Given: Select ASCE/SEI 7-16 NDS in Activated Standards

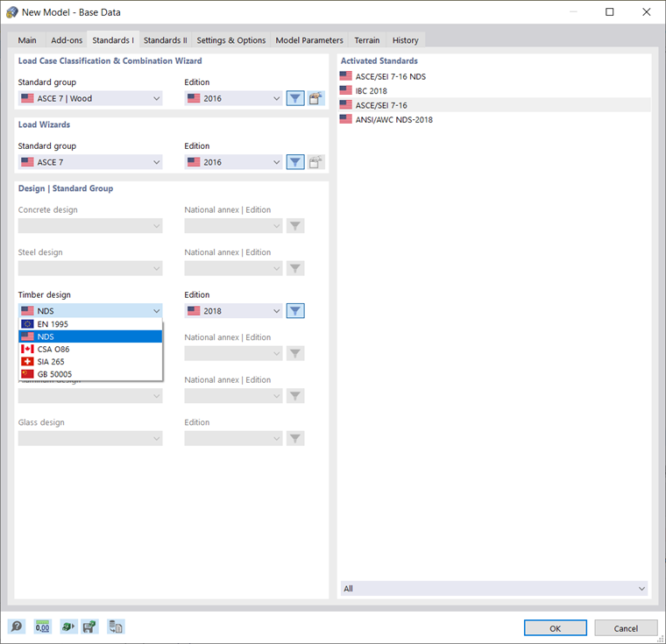Looking at the screenshot, I should [494, 76].
